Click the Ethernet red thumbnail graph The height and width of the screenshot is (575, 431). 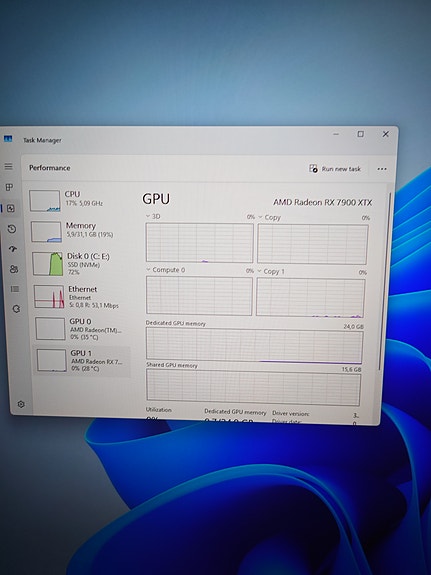click(49, 297)
